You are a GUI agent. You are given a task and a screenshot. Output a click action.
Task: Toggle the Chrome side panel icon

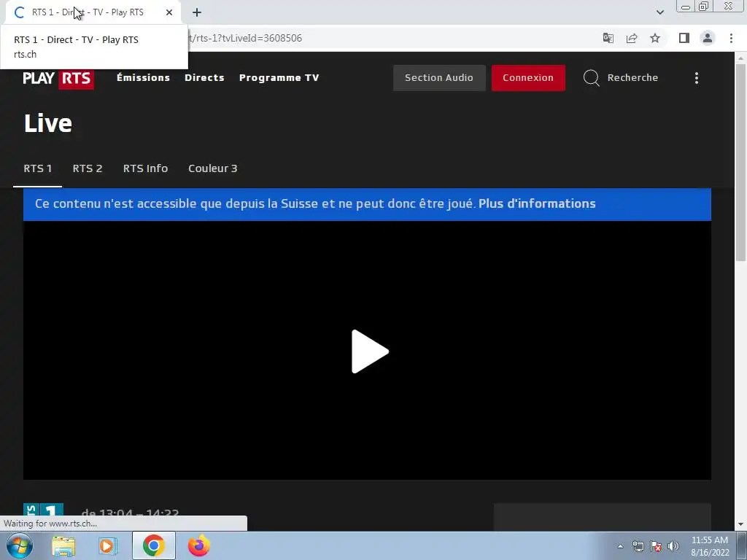click(684, 38)
